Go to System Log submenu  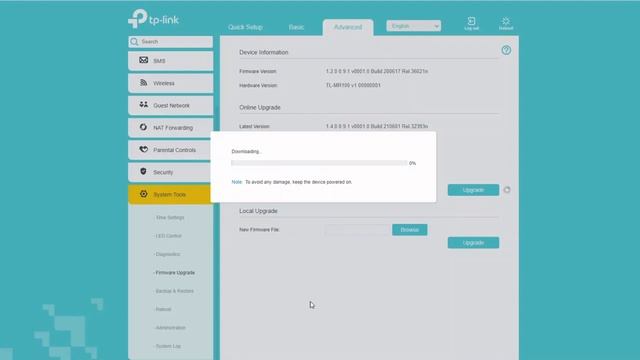click(x=168, y=346)
